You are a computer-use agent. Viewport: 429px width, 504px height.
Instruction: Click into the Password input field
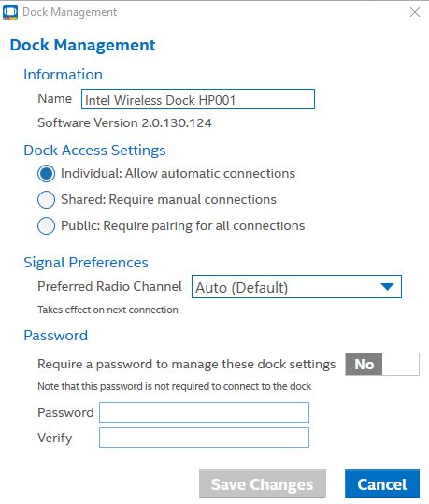coord(204,412)
